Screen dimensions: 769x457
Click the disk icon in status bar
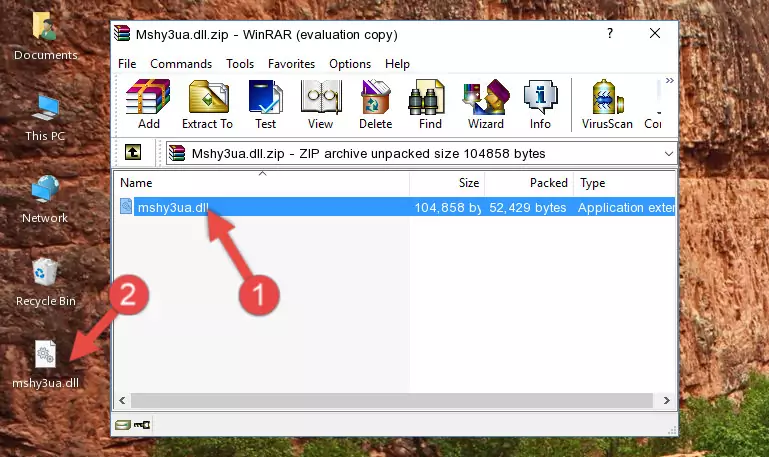(x=123, y=425)
